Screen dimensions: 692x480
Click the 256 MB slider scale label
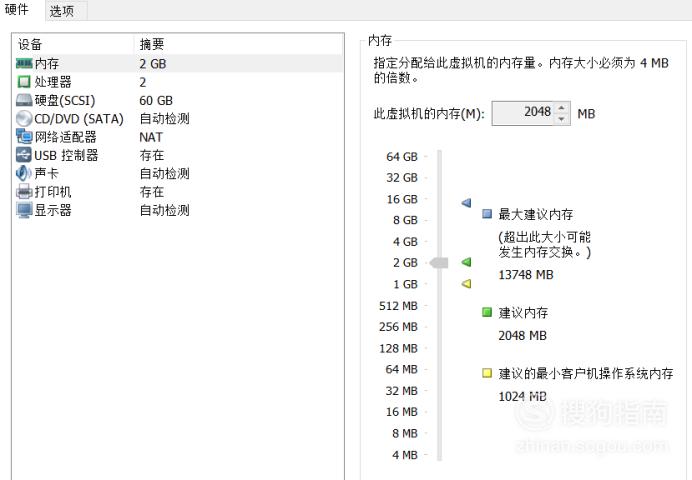(398, 327)
